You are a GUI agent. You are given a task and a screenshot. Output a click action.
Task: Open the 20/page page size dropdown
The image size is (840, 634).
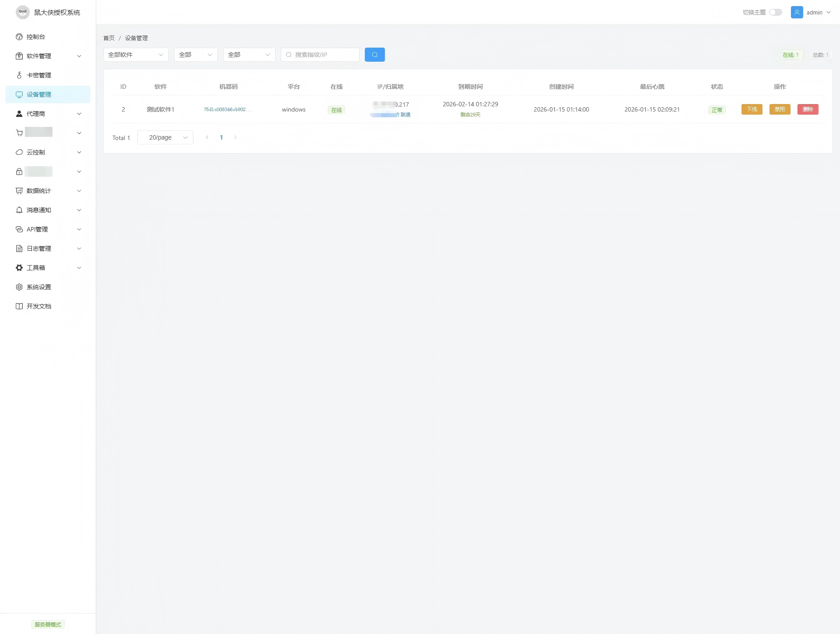tap(165, 137)
